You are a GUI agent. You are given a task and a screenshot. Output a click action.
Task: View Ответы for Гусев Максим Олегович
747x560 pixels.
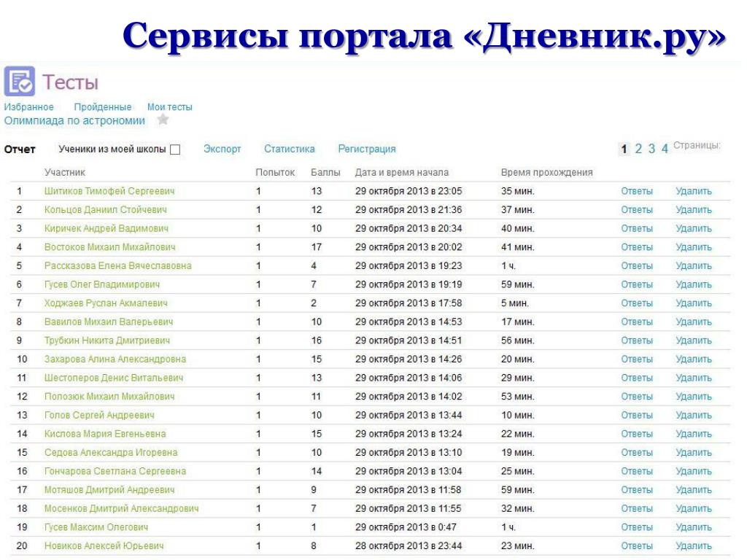(x=637, y=527)
